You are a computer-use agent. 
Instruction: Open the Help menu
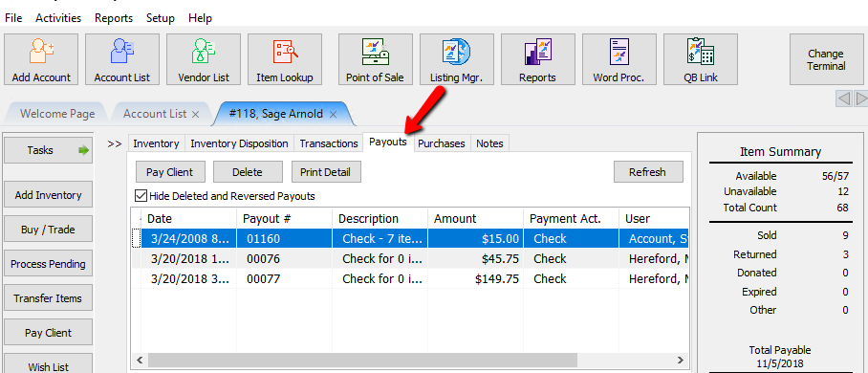(200, 18)
